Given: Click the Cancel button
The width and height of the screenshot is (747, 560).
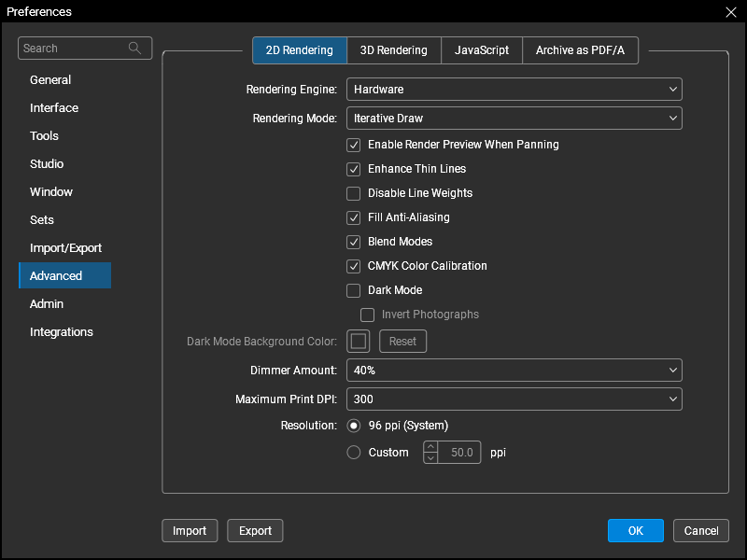Looking at the screenshot, I should (701, 530).
